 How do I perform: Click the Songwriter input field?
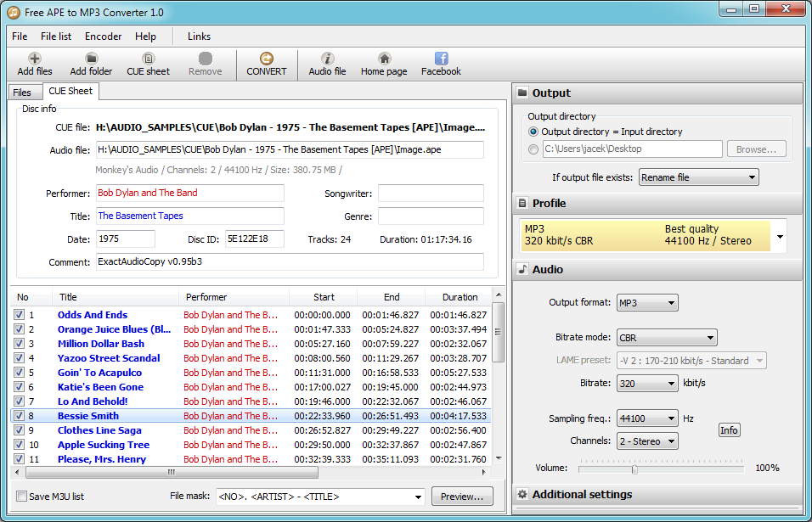(x=431, y=193)
